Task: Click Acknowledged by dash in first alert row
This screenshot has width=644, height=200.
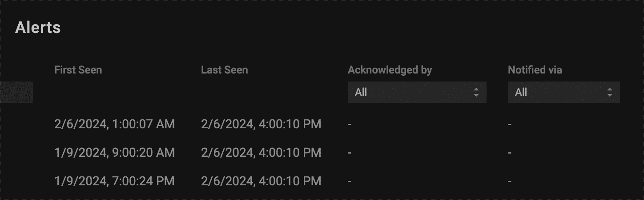Action: (350, 124)
